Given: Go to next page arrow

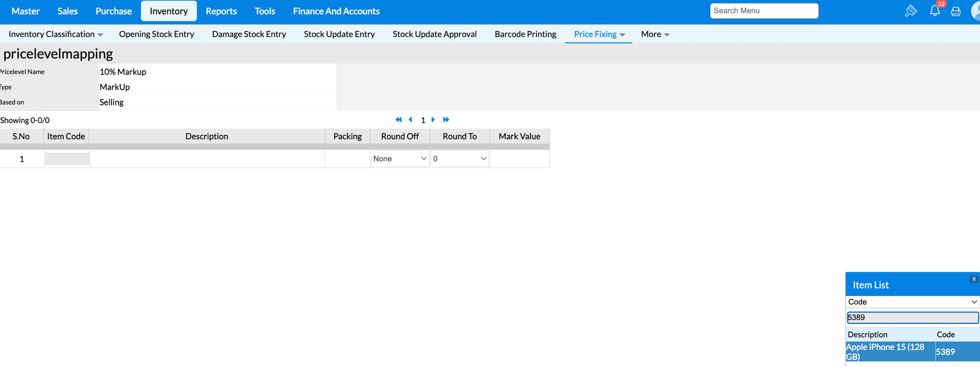Looking at the screenshot, I should click(433, 120).
